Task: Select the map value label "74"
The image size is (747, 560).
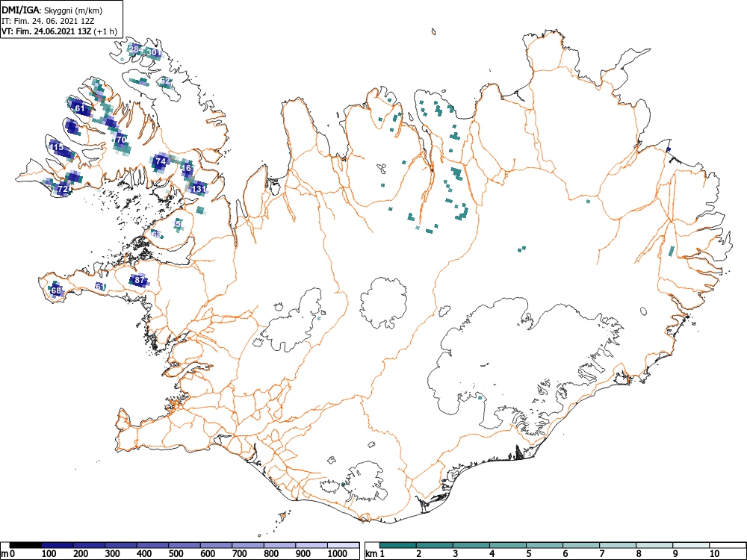Action: point(161,161)
